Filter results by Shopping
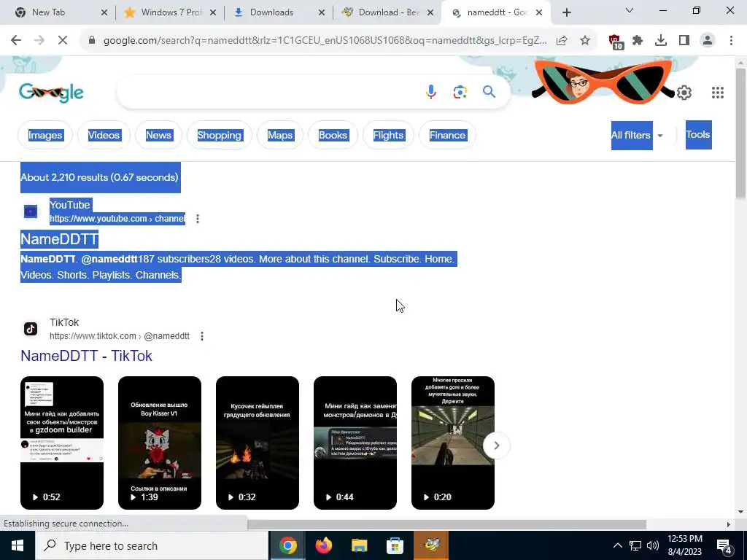Viewport: 747px width, 560px height. tap(219, 135)
